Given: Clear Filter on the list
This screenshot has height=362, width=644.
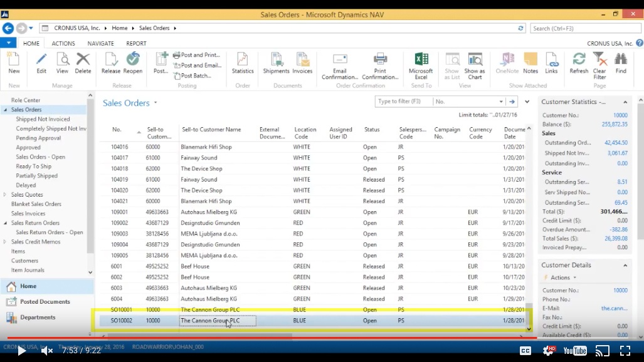Looking at the screenshot, I should click(x=599, y=66).
